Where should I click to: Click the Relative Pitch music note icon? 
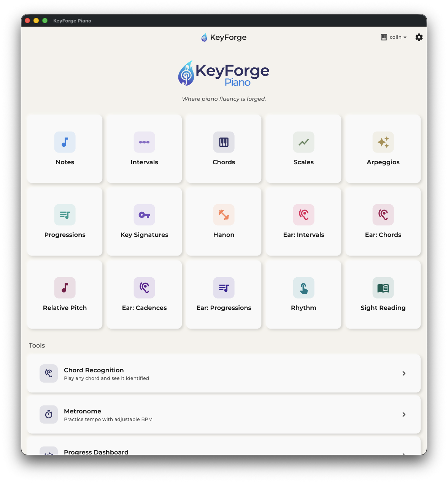click(x=65, y=288)
